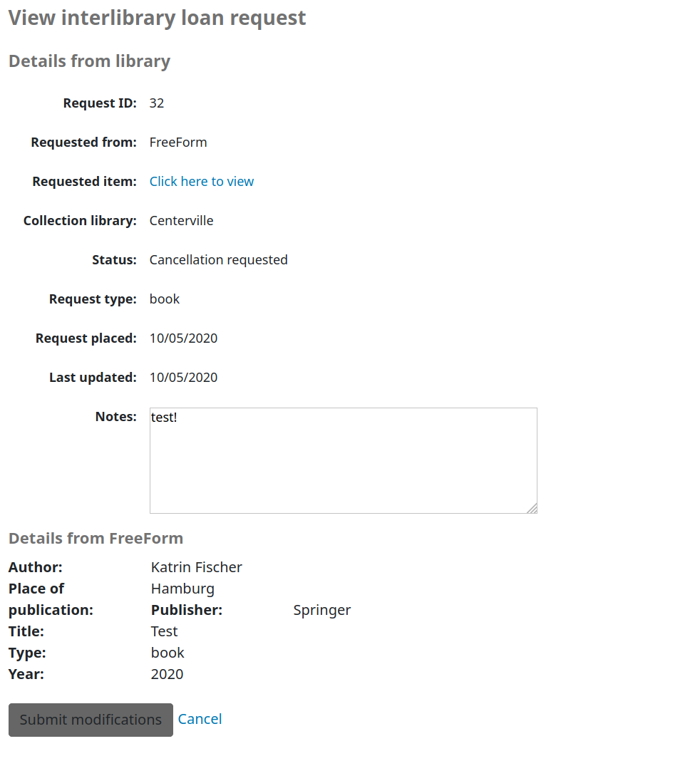Click the 'View interlibrary loan request' page heading
The image size is (700, 761).
(x=157, y=18)
